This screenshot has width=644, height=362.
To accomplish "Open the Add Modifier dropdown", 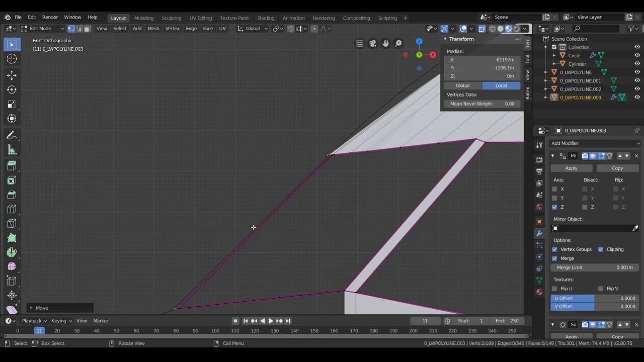I will [x=595, y=143].
